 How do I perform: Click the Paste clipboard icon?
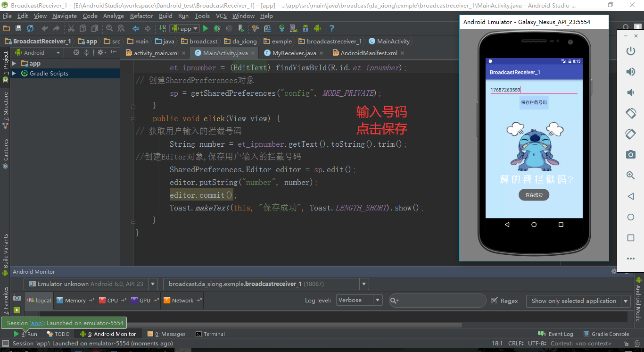point(95,28)
